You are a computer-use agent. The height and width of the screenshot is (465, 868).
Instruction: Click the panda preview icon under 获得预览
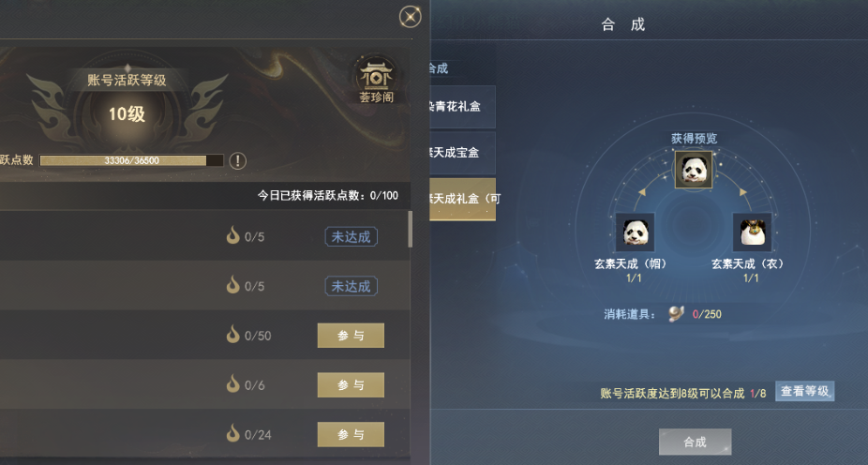pyautogui.click(x=694, y=170)
